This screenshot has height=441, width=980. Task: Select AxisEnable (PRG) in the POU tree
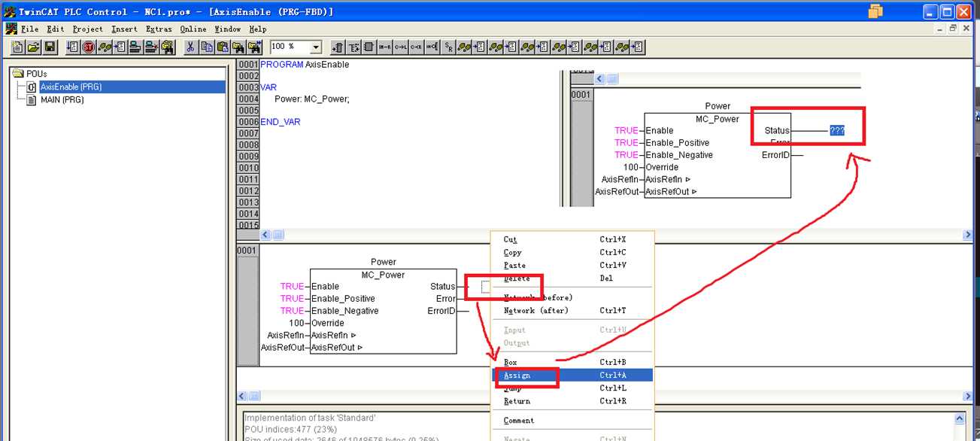click(71, 87)
